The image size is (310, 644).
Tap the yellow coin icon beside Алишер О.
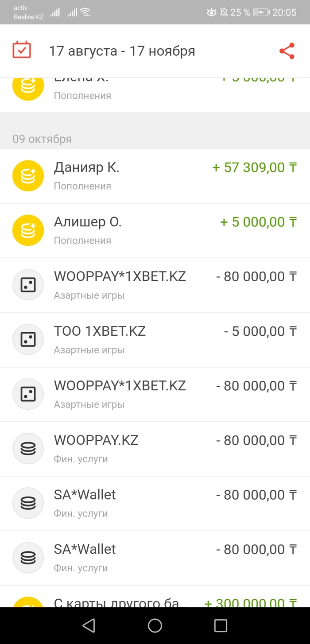coord(28,230)
